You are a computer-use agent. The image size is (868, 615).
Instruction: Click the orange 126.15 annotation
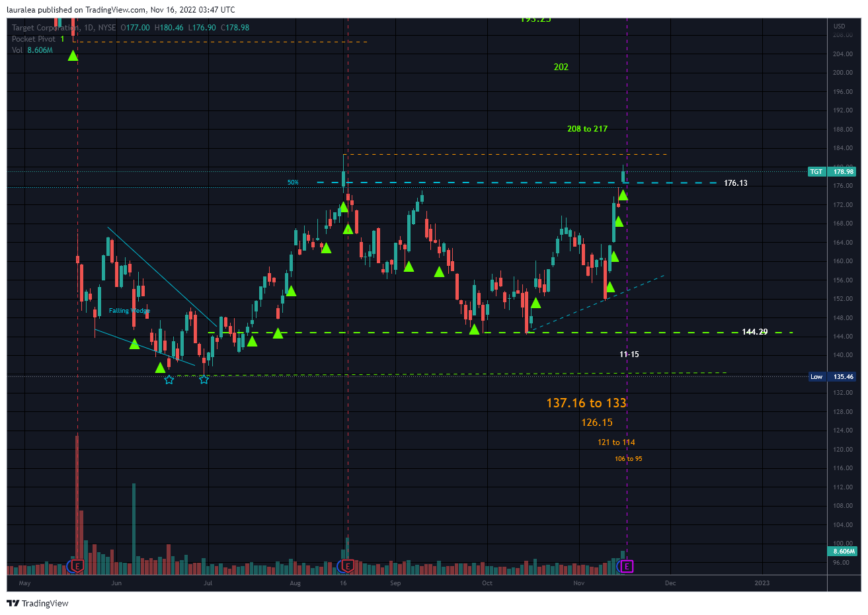pos(597,423)
